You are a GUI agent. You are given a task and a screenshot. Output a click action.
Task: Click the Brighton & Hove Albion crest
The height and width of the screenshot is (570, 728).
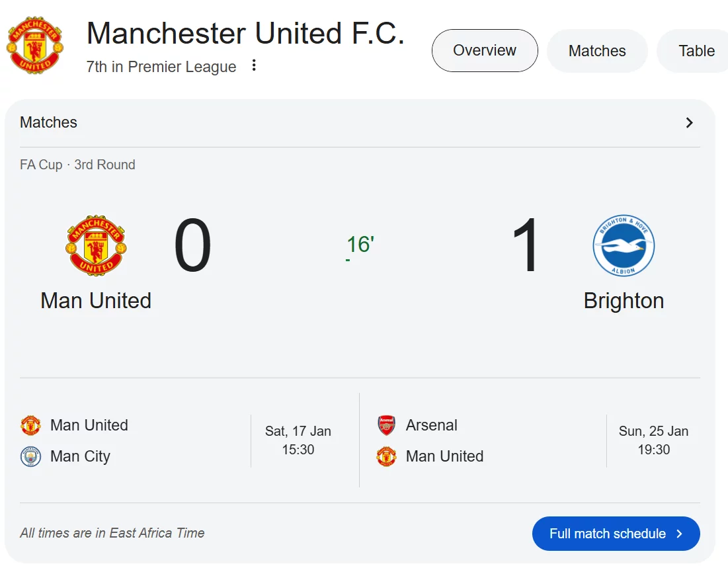[624, 246]
